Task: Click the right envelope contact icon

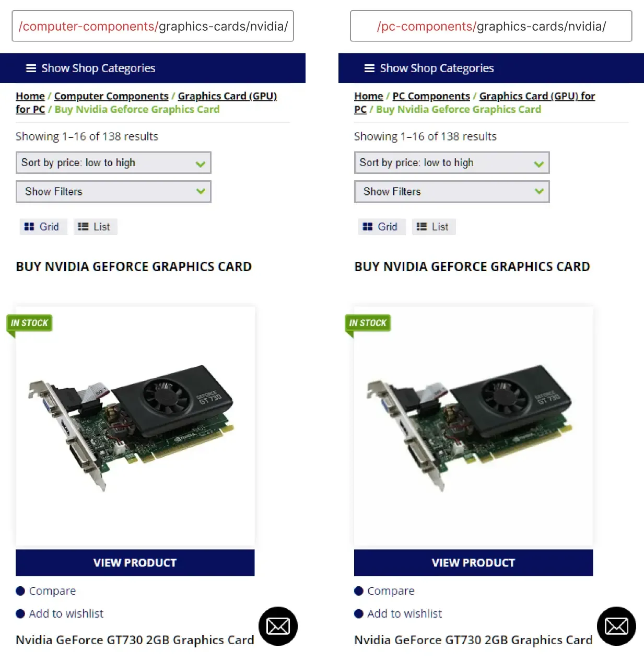Action: click(x=616, y=626)
